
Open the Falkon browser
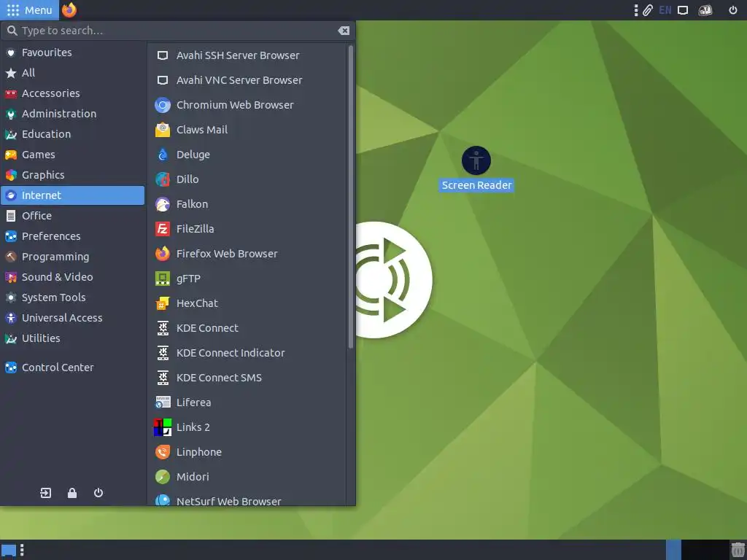click(x=247, y=204)
